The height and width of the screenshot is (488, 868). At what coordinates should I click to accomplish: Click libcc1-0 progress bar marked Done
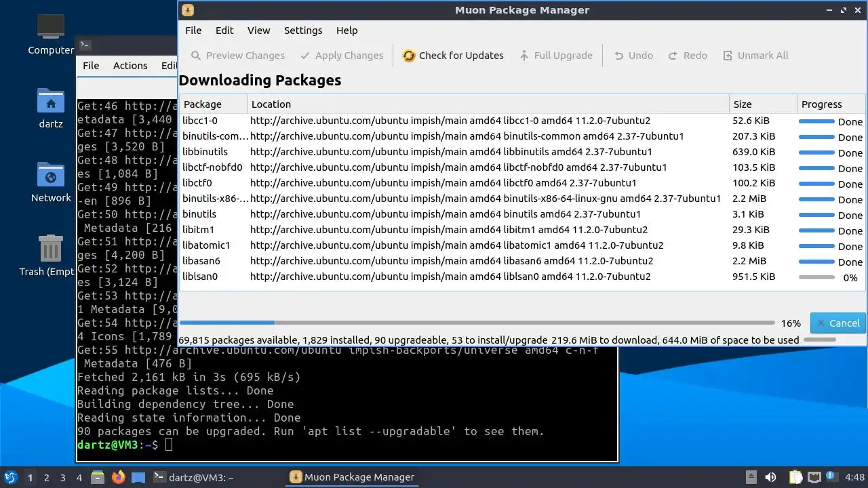coord(816,121)
